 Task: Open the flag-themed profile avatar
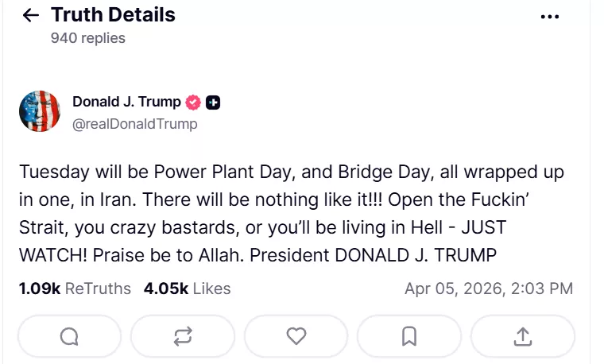pos(40,111)
